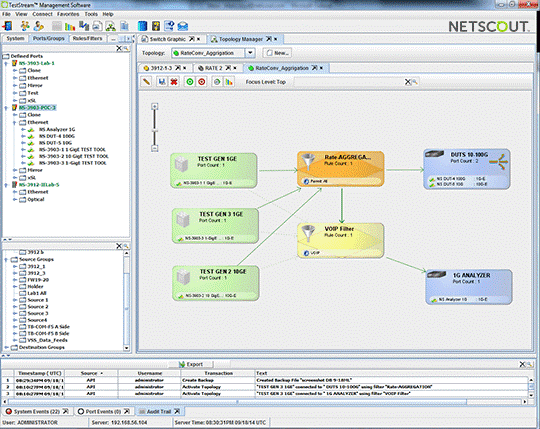The image size is (540, 429).
Task: Click the VOIP Filter funnel icon
Action: click(x=308, y=233)
